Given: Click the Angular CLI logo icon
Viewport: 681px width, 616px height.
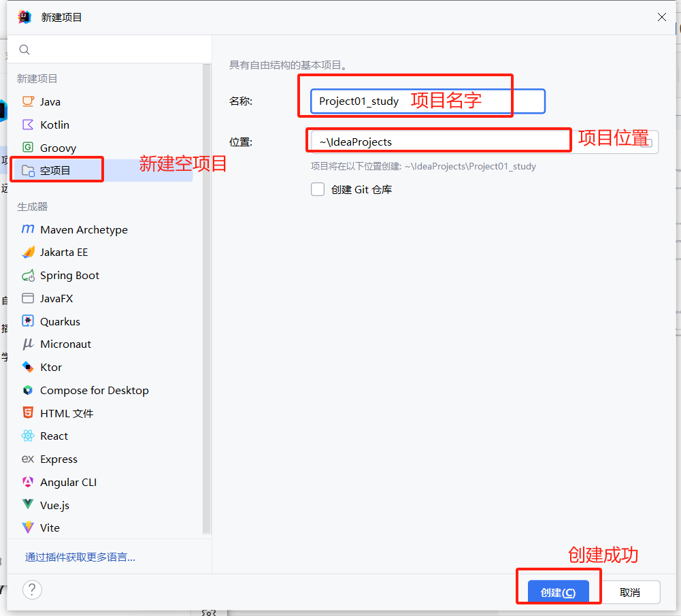Looking at the screenshot, I should (28, 482).
